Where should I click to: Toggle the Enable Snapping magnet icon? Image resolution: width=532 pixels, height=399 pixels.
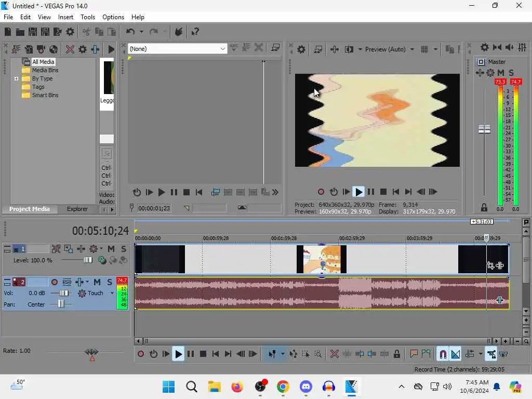coord(443,354)
